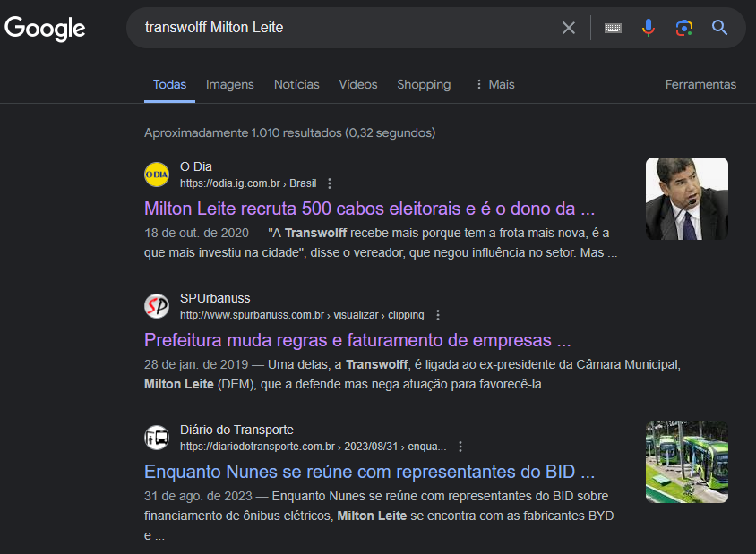The width and height of the screenshot is (756, 554).
Task: Click into the search box text
Action: [x=214, y=28]
